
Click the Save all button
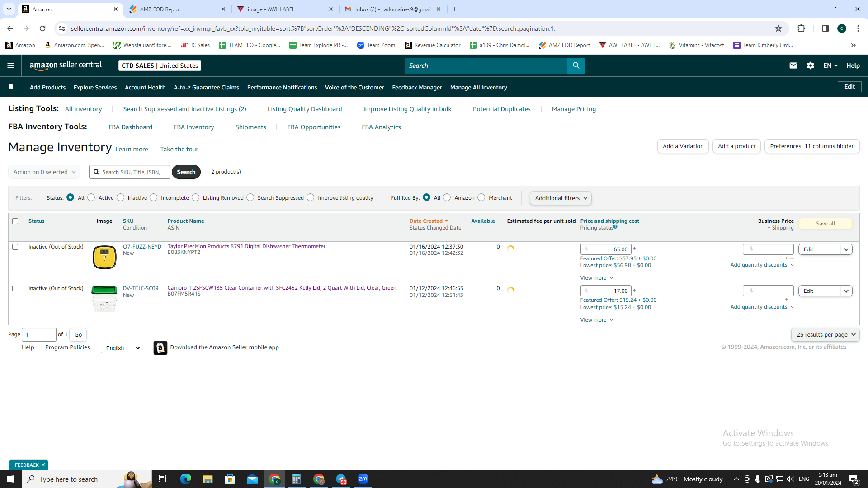point(825,224)
